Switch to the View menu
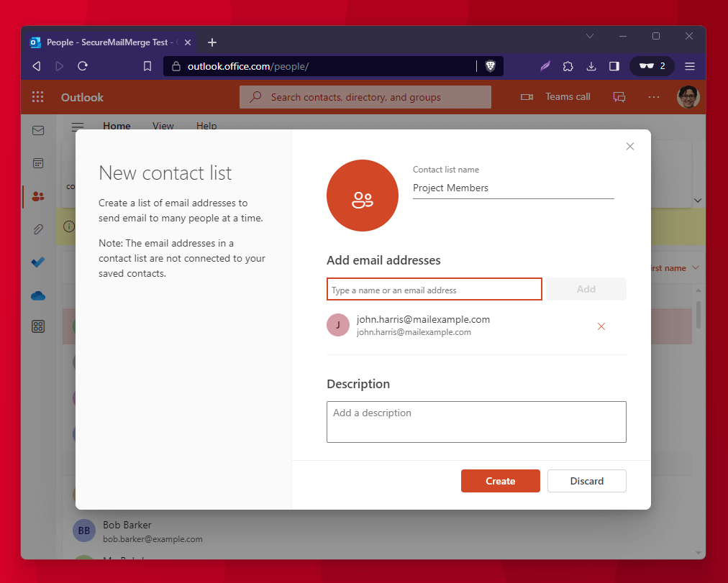This screenshot has width=728, height=583. (163, 126)
